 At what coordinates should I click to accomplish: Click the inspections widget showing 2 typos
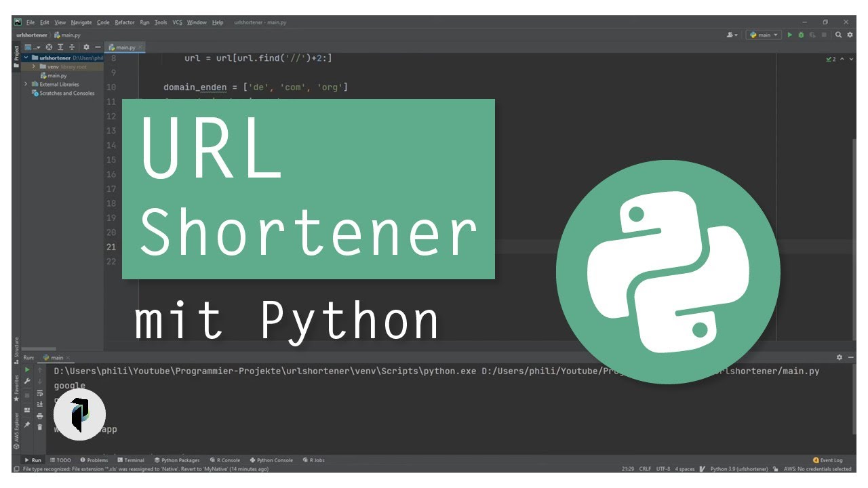(x=831, y=59)
